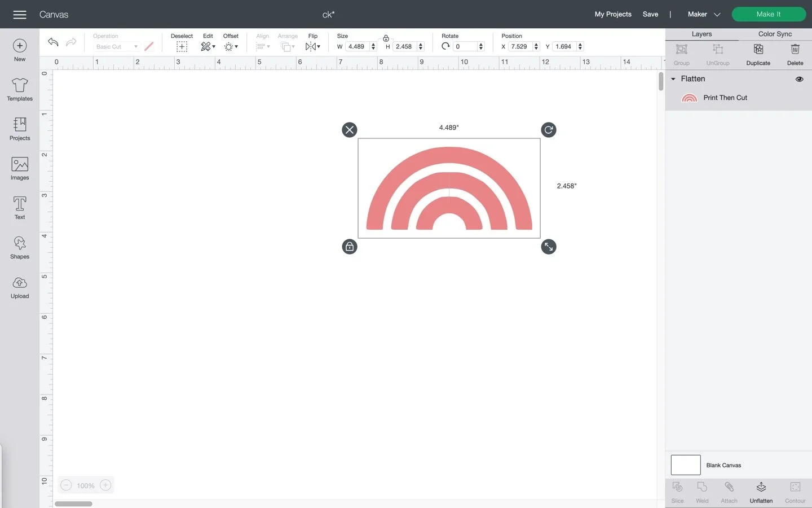Click the Undo arrow
Viewport: 812px width, 508px height.
coord(52,42)
